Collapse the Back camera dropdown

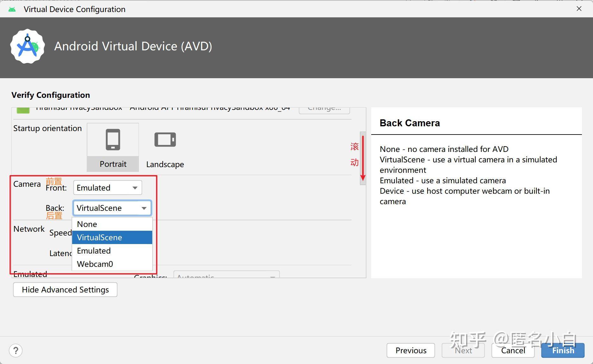112,208
